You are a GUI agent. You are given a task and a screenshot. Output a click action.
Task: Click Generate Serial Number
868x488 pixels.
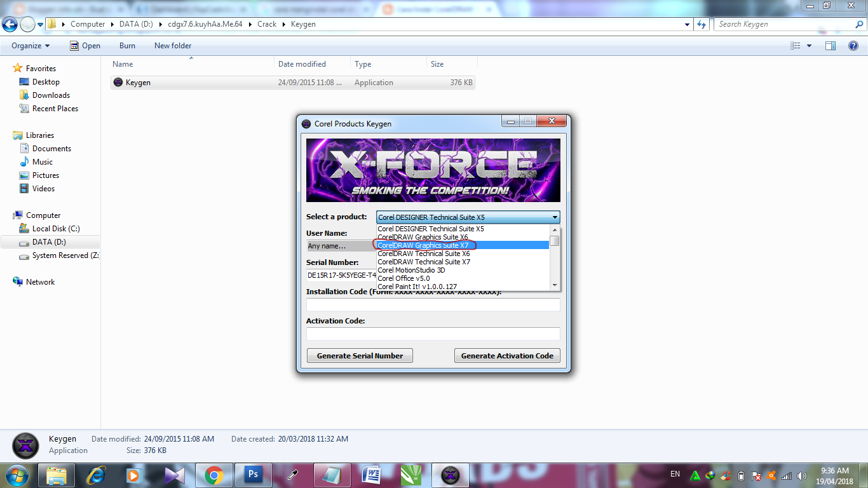360,355
